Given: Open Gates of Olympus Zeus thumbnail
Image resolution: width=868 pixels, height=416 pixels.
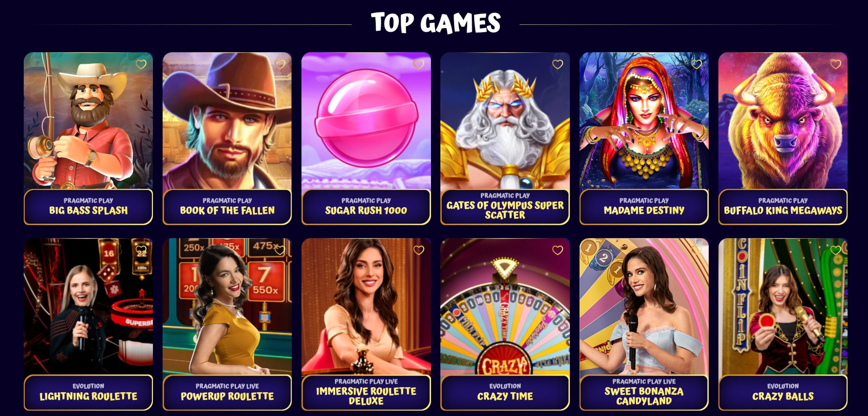Looking at the screenshot, I should click(x=505, y=120).
